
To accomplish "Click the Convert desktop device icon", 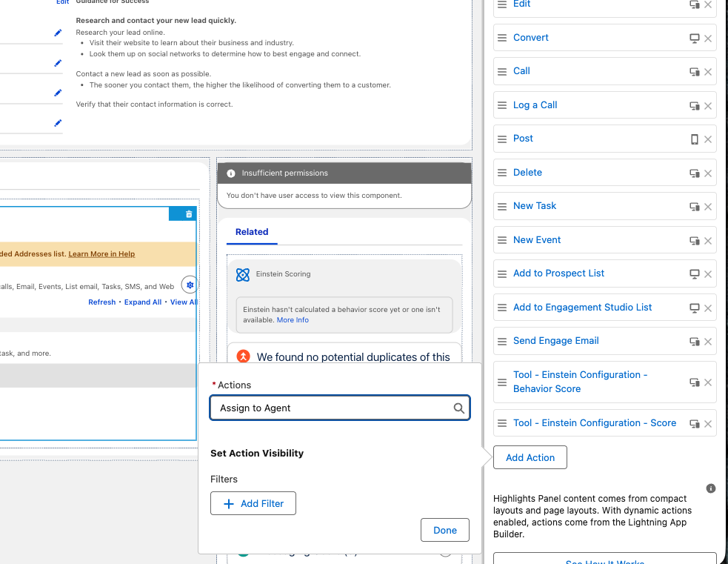I will 694,39.
